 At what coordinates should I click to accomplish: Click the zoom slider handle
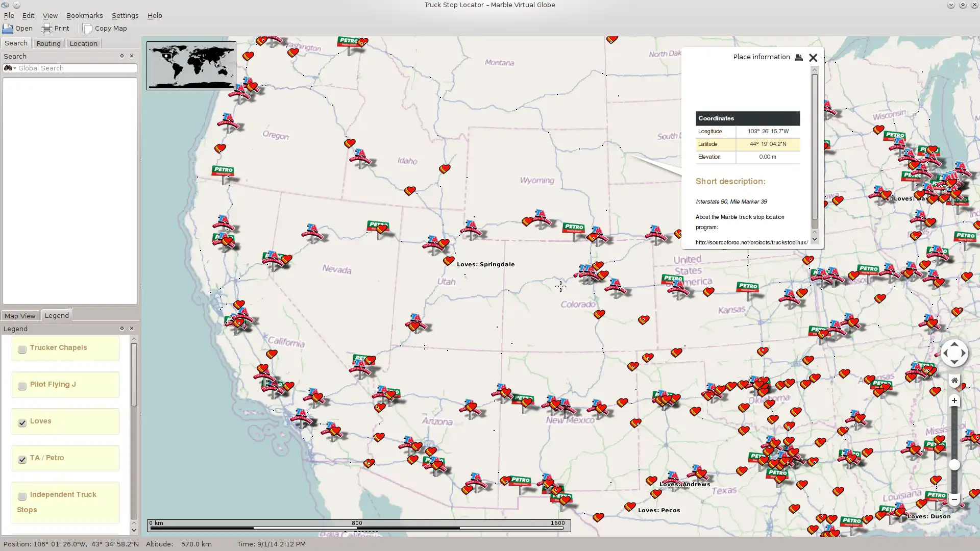click(x=954, y=465)
